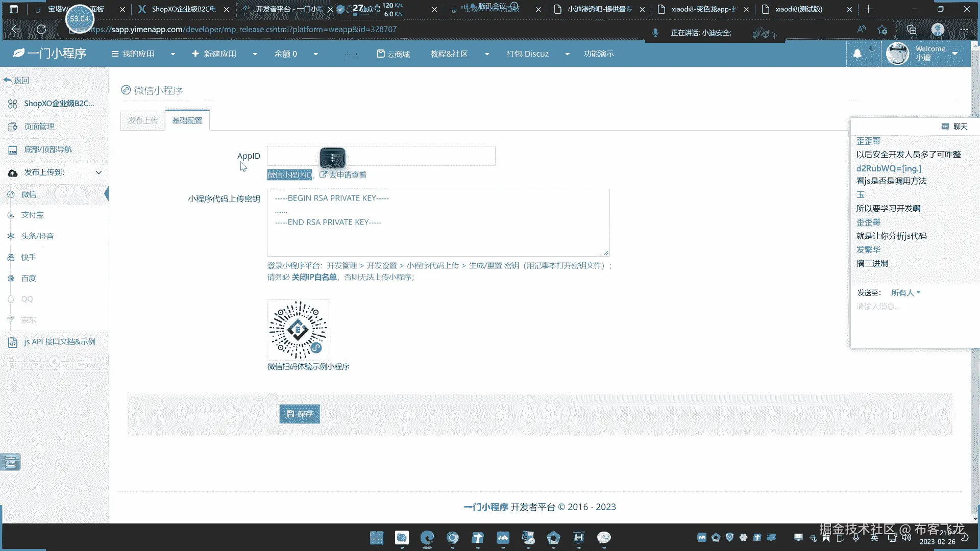Click the WeChat platform icon in sidebar
This screenshot has width=980, height=551.
tap(11, 194)
